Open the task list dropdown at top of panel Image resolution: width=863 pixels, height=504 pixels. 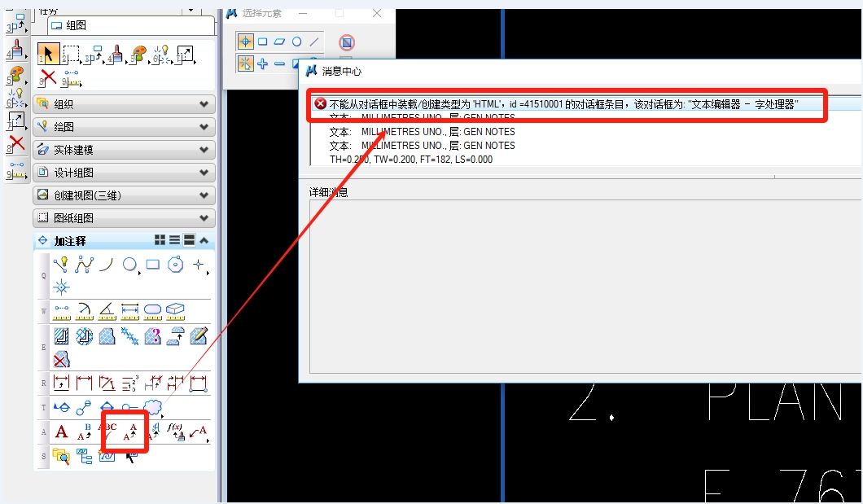[x=191, y=10]
